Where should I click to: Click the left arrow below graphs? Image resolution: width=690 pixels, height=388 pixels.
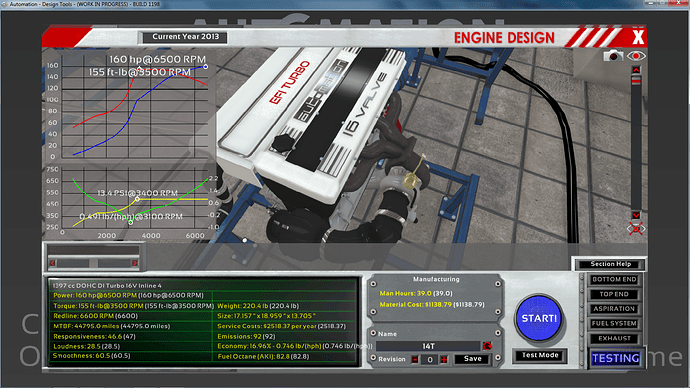[x=53, y=263]
